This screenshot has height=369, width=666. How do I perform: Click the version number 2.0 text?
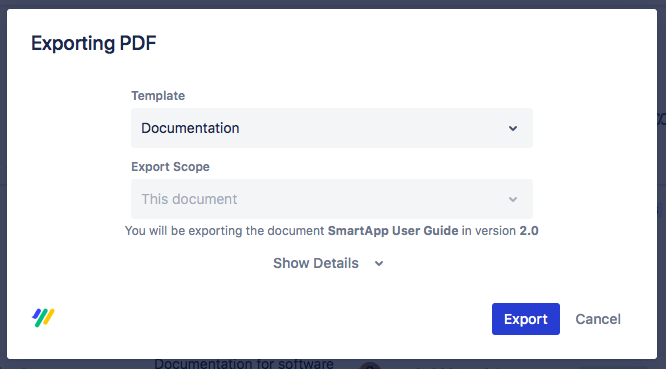(x=529, y=231)
